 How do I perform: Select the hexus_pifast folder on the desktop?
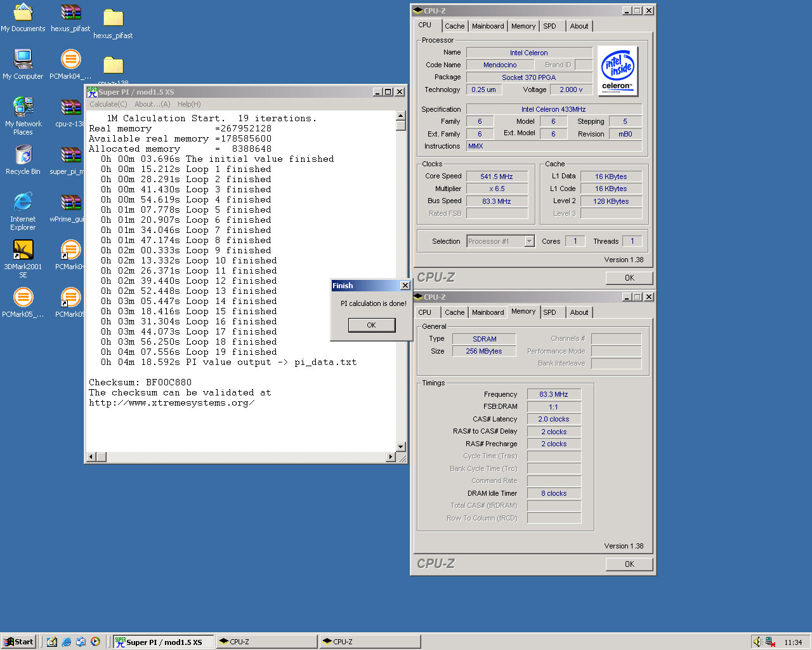(113, 24)
